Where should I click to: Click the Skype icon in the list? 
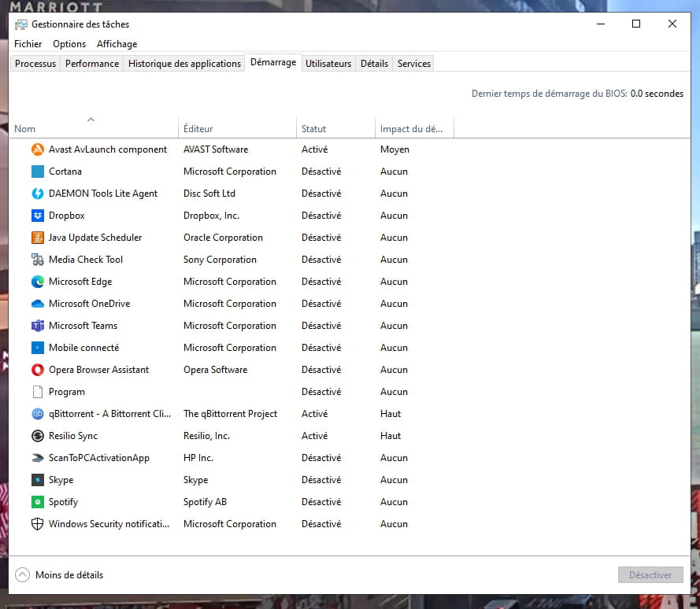point(38,480)
